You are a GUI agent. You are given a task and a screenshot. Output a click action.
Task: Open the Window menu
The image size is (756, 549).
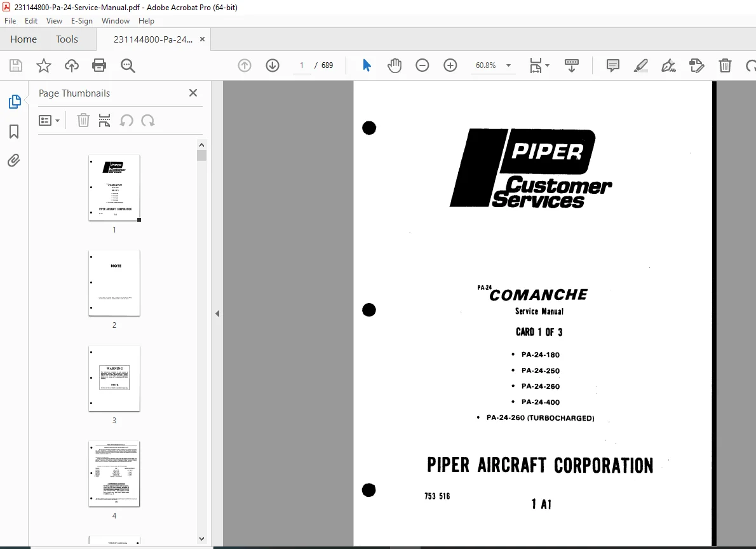(115, 21)
